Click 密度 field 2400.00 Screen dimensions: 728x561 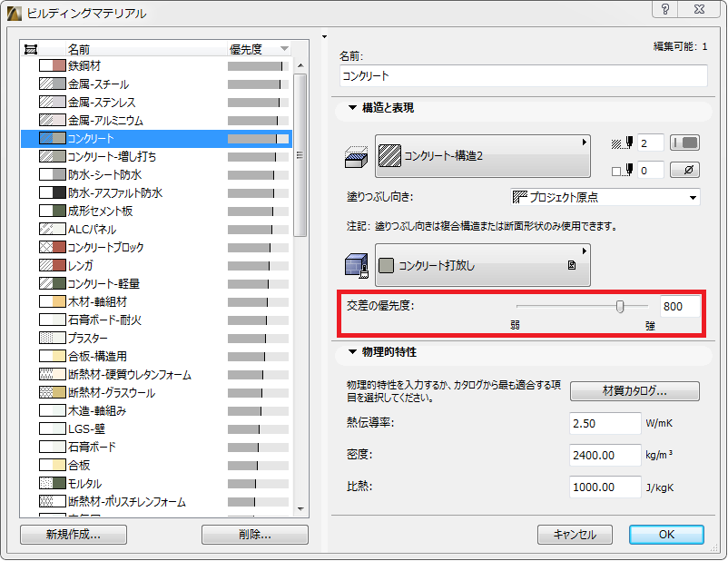[605, 455]
